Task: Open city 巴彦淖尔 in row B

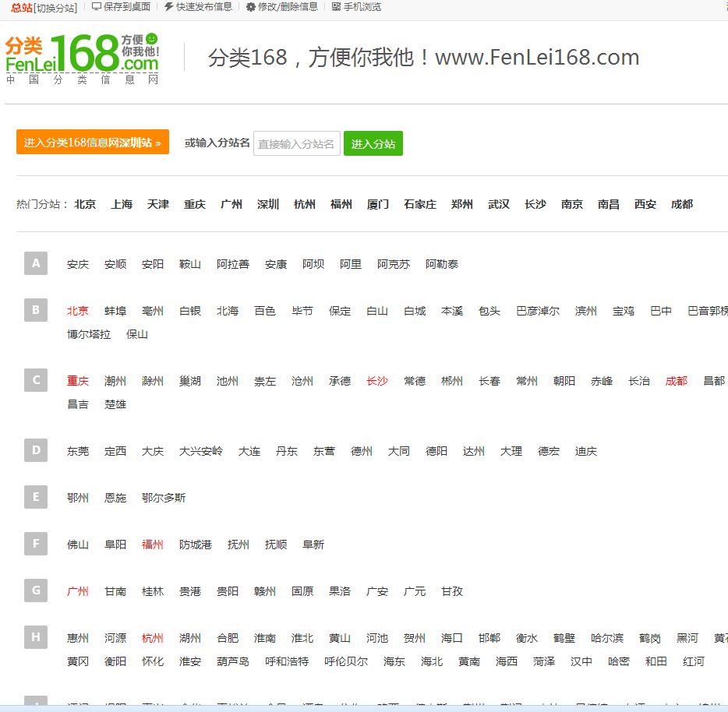Action: coord(538,311)
